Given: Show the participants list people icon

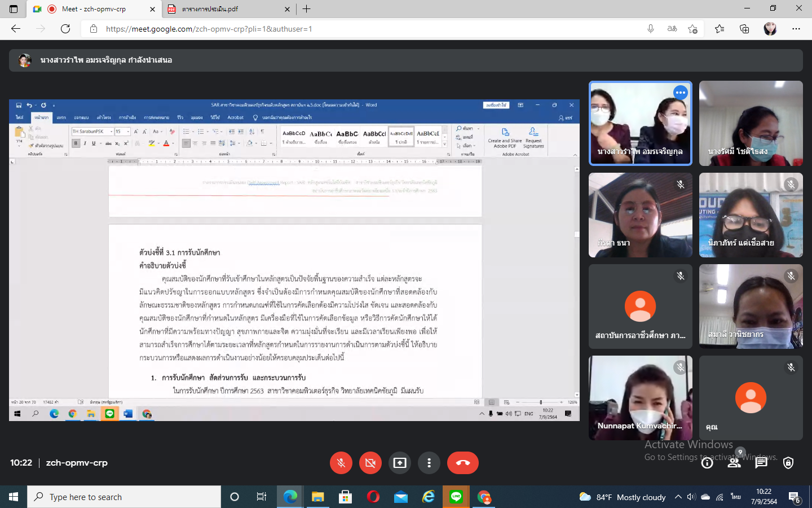Looking at the screenshot, I should click(x=734, y=463).
